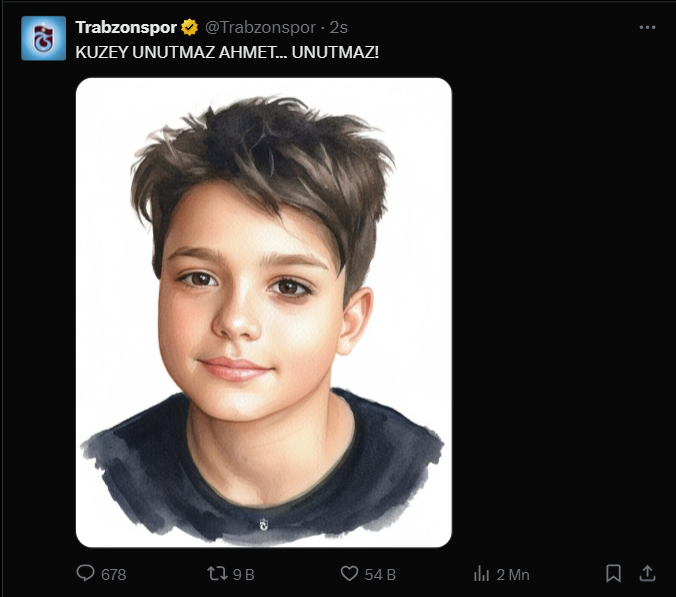
Task: Open the view analytics bar chart icon
Action: pyautogui.click(x=481, y=573)
